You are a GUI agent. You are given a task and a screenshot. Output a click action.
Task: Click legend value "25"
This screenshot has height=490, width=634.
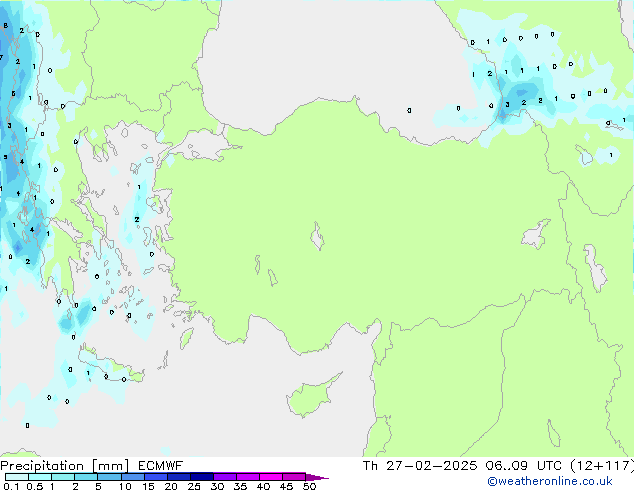pyautogui.click(x=194, y=486)
